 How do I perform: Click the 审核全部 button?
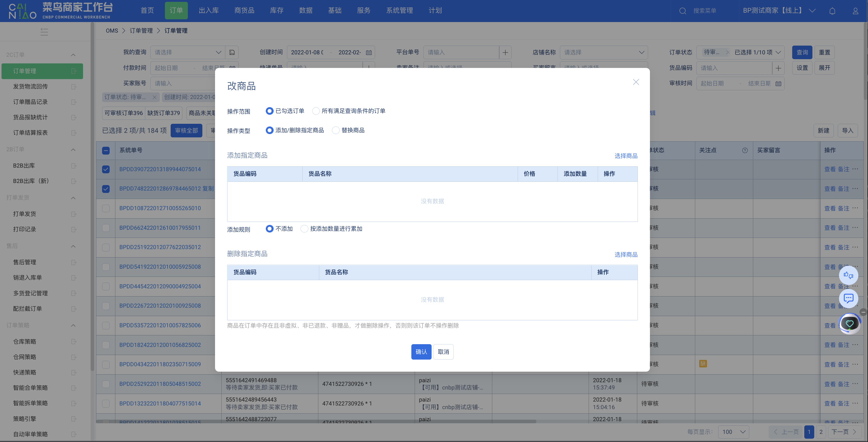[x=186, y=130]
